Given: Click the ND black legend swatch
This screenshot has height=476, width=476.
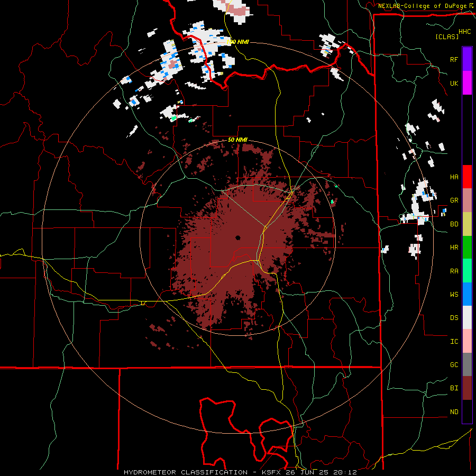Looking at the screenshot, I should click(x=467, y=411).
